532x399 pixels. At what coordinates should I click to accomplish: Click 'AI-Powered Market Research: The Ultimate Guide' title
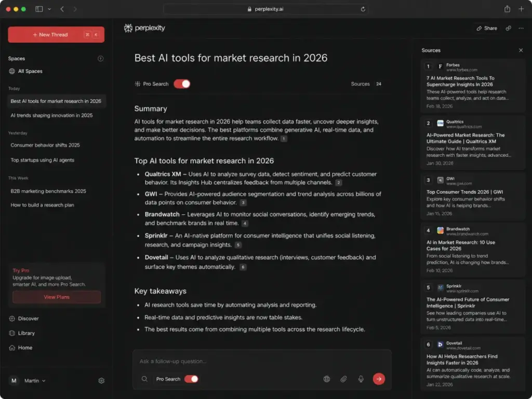click(465, 138)
